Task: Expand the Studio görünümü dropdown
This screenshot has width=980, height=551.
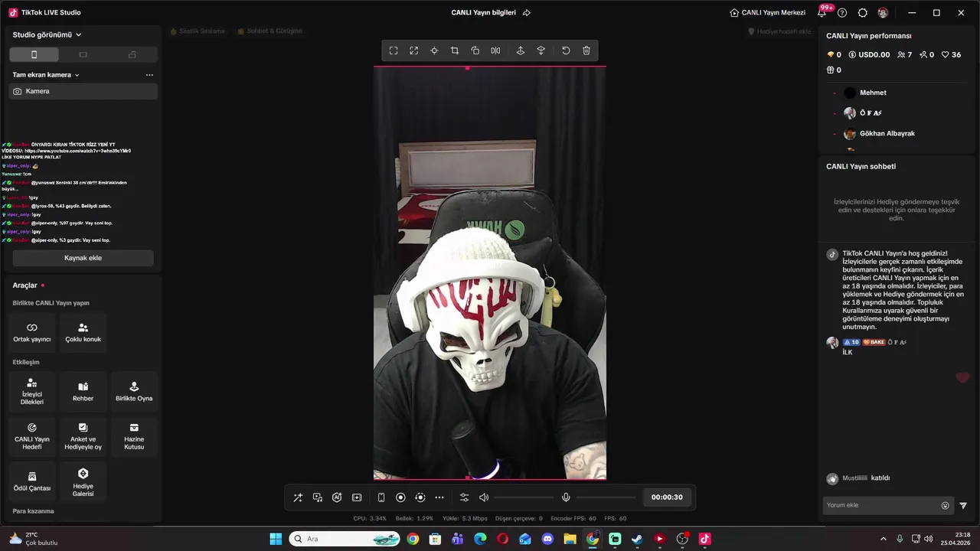Action: (x=47, y=34)
